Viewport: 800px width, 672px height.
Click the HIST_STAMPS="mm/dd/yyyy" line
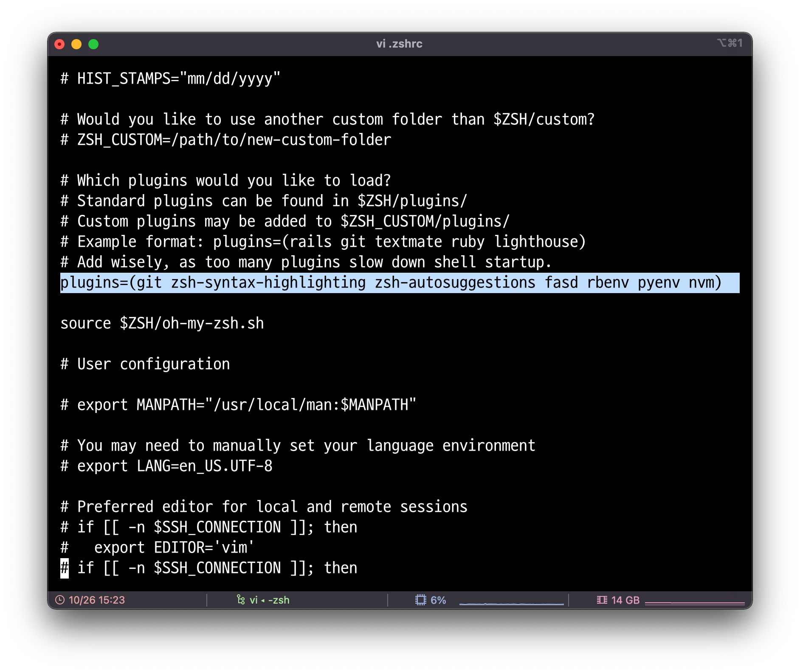tap(170, 79)
